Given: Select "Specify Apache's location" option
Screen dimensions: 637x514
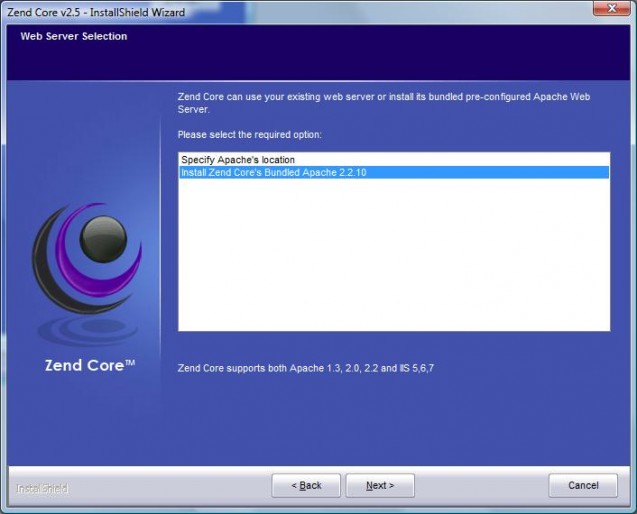Looking at the screenshot, I should [394, 160].
